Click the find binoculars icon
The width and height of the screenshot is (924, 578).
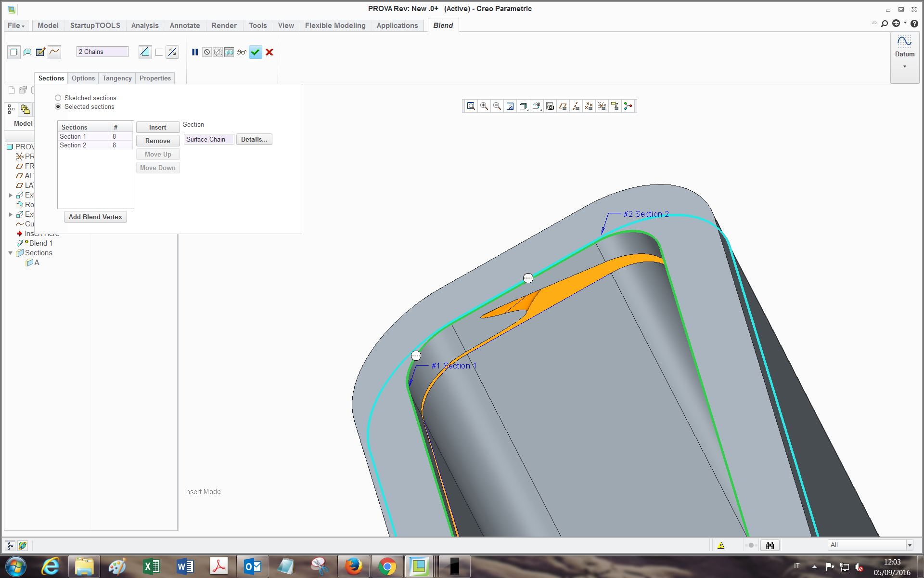tap(770, 545)
